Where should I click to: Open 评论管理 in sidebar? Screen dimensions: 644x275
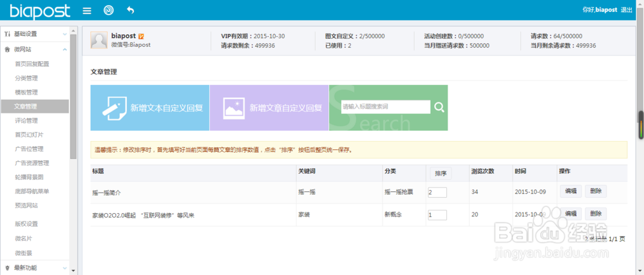click(26, 120)
